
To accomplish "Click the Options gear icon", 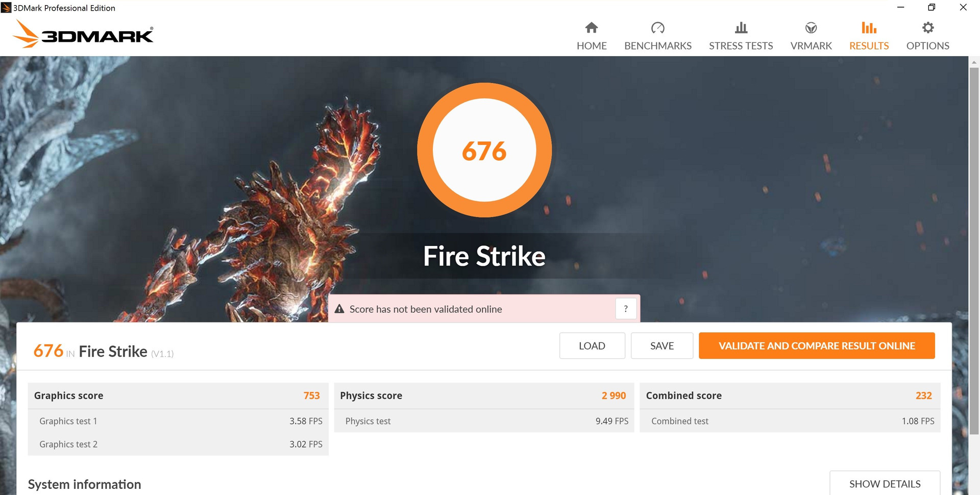I will coord(928,28).
